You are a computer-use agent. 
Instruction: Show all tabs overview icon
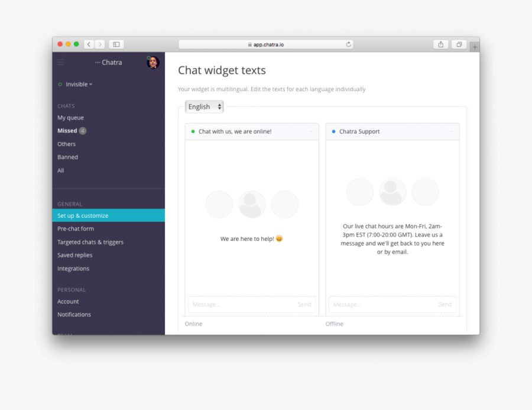[x=459, y=44]
